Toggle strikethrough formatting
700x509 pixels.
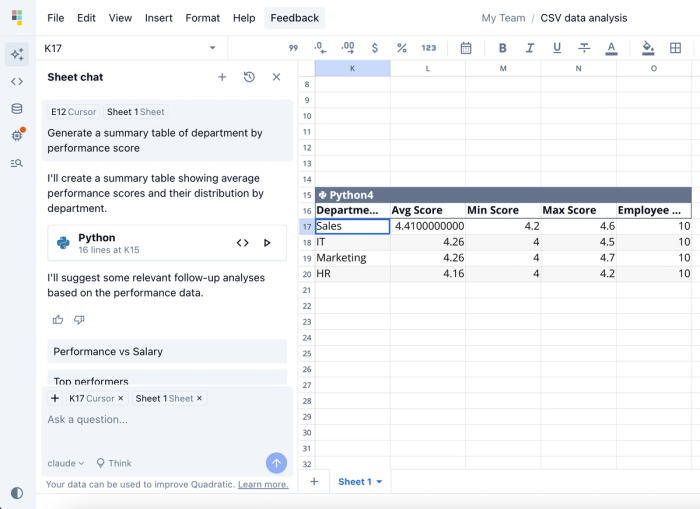(x=584, y=48)
